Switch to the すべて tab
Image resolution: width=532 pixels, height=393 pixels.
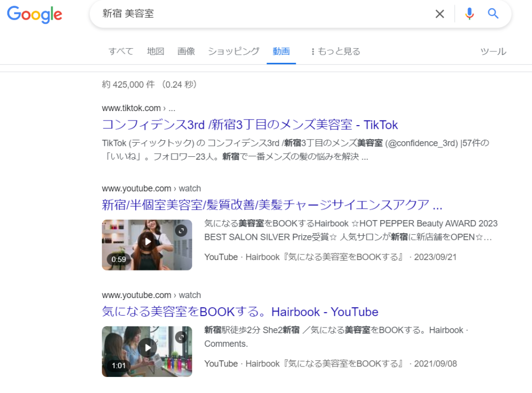point(121,51)
